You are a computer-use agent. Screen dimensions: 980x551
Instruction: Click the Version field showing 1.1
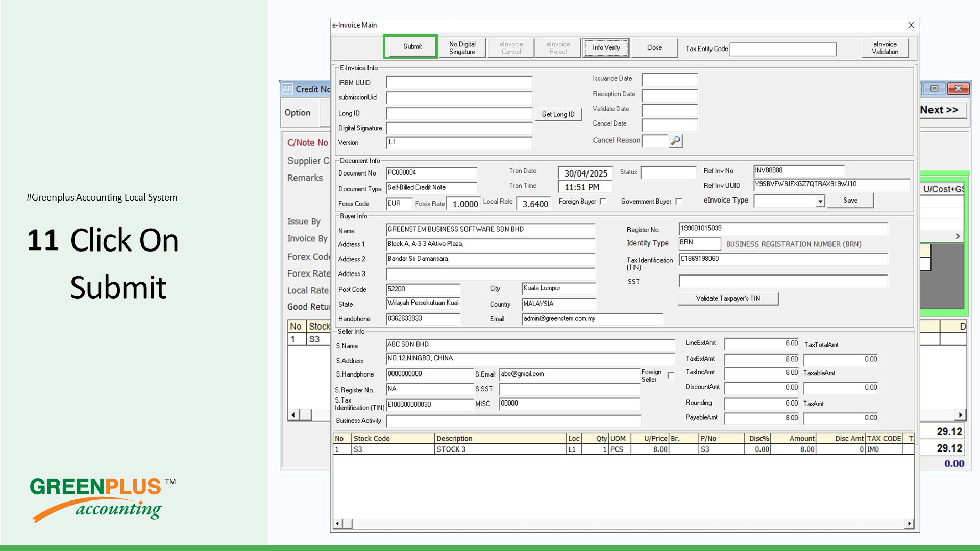(x=459, y=143)
